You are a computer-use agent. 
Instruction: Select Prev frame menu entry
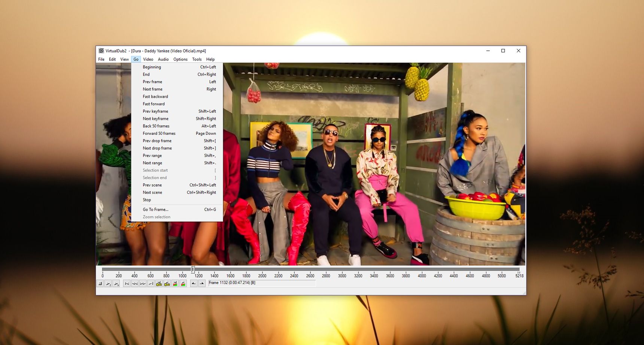(x=177, y=82)
